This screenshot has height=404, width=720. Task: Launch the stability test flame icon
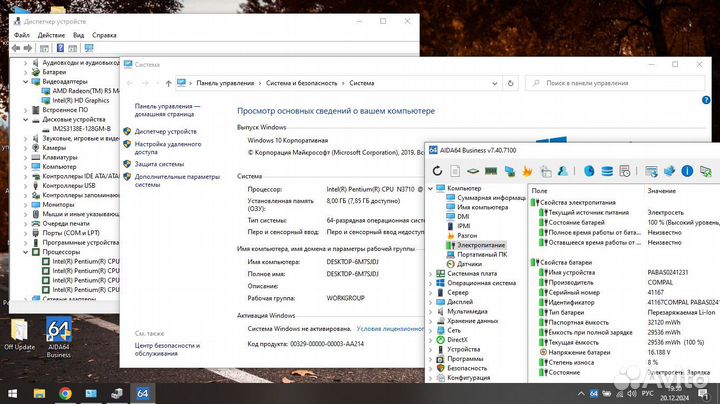pyautogui.click(x=527, y=171)
